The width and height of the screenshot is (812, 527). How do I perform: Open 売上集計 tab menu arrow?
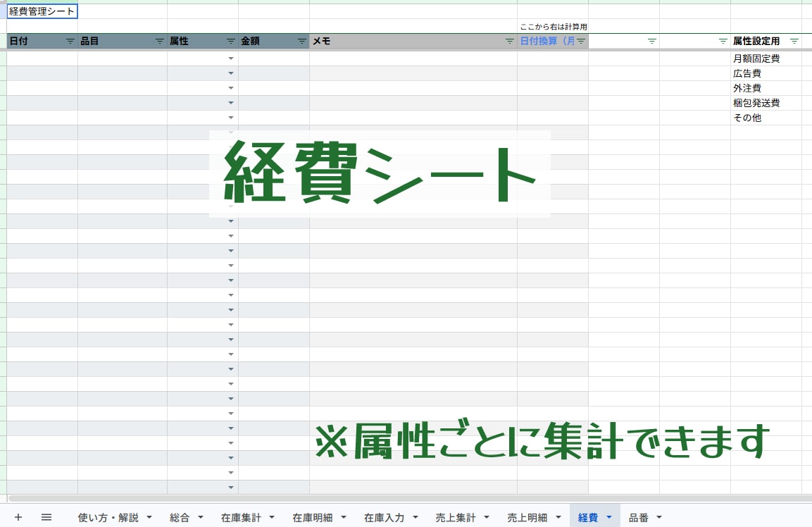tap(486, 517)
